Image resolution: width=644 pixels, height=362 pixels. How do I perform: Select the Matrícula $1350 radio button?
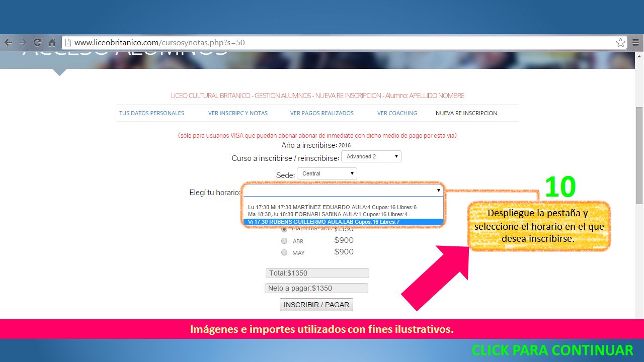284,229
